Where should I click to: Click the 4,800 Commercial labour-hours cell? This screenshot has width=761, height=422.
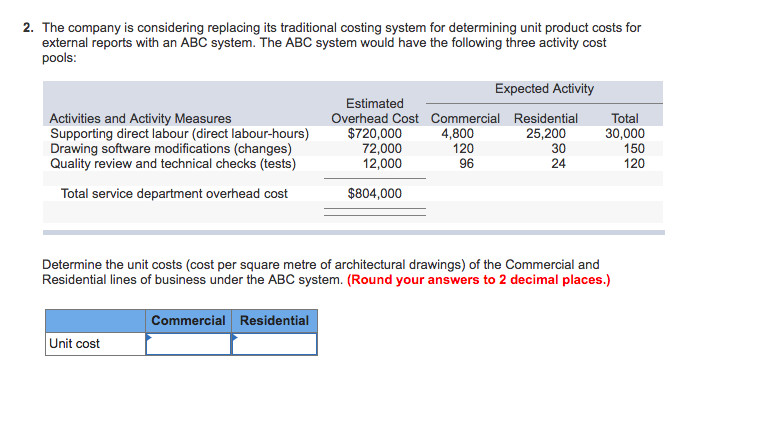tap(458, 133)
